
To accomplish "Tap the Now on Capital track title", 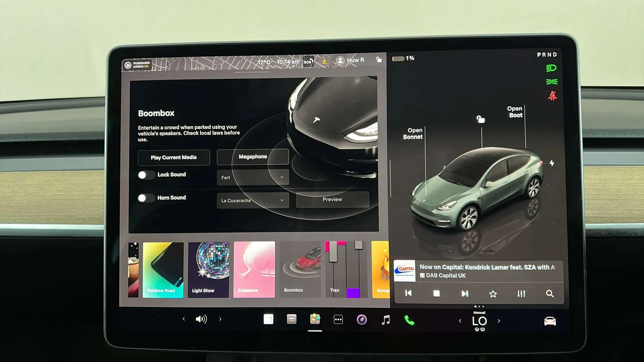I will point(487,267).
